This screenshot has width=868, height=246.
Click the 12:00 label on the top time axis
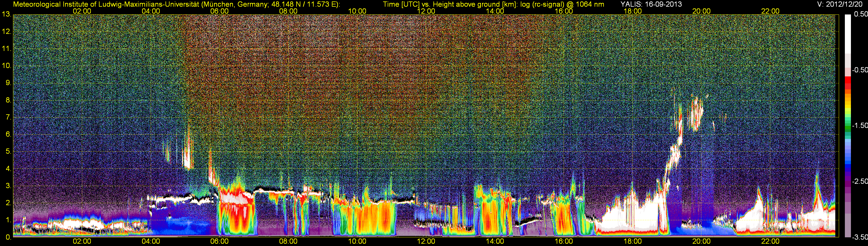point(426,11)
